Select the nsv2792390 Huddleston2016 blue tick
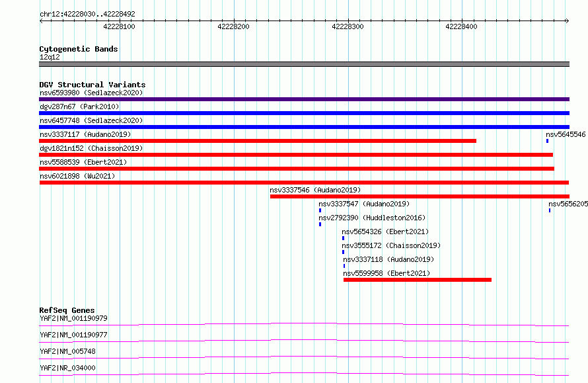 coord(320,224)
